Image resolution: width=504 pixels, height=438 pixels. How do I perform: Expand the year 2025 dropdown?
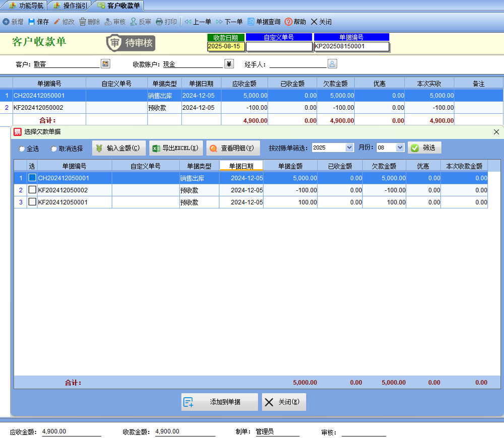[349, 148]
